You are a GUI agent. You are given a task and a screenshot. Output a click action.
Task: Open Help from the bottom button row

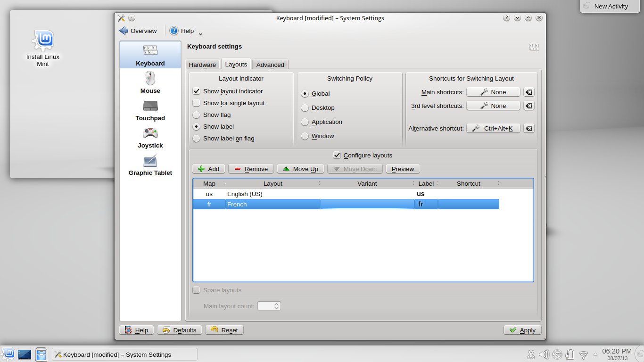136,330
